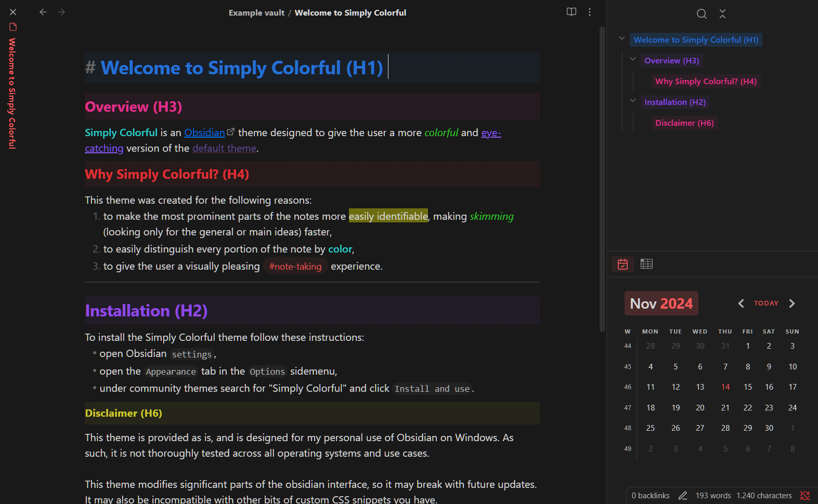Click the TODAY calendar button
This screenshot has height=504, width=818.
click(x=766, y=303)
